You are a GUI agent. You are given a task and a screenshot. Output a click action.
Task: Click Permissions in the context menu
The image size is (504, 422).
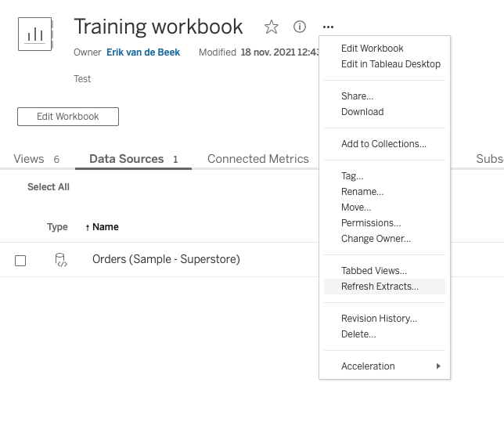point(371,223)
